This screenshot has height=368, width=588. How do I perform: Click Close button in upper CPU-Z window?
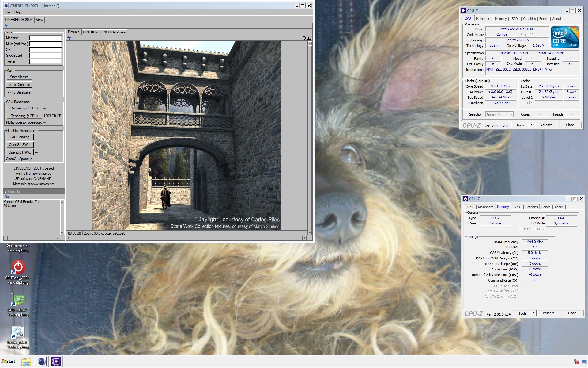point(570,125)
